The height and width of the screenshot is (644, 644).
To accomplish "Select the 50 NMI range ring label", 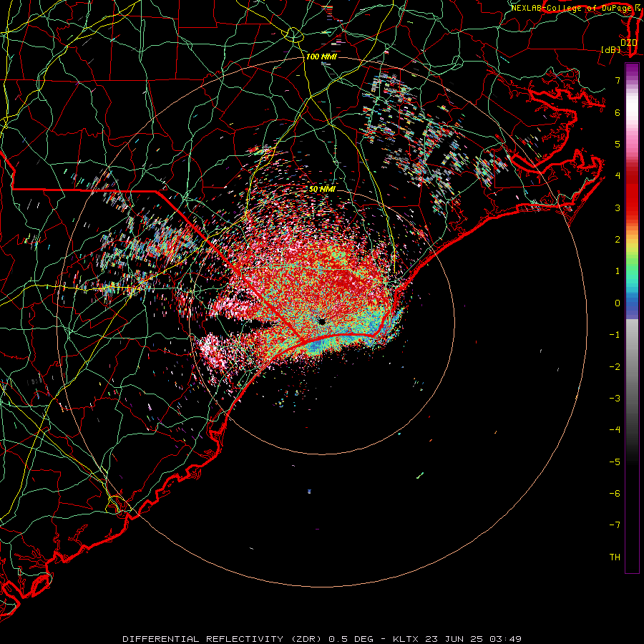I will pyautogui.click(x=322, y=189).
